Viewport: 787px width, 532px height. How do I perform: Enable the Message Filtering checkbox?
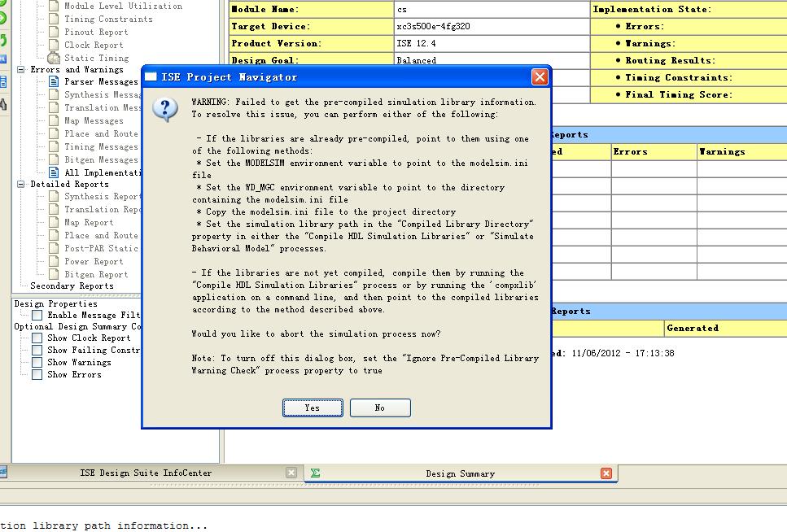point(37,315)
